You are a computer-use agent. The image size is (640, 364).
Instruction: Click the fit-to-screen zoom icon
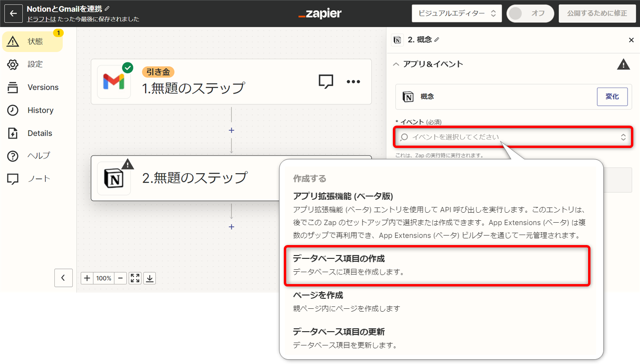[135, 278]
